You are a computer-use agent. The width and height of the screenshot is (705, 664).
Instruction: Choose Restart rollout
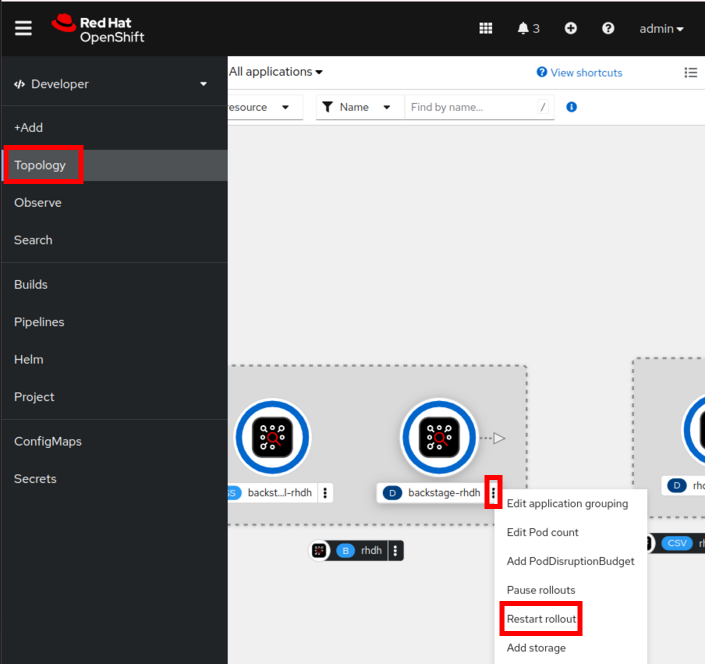(x=541, y=619)
